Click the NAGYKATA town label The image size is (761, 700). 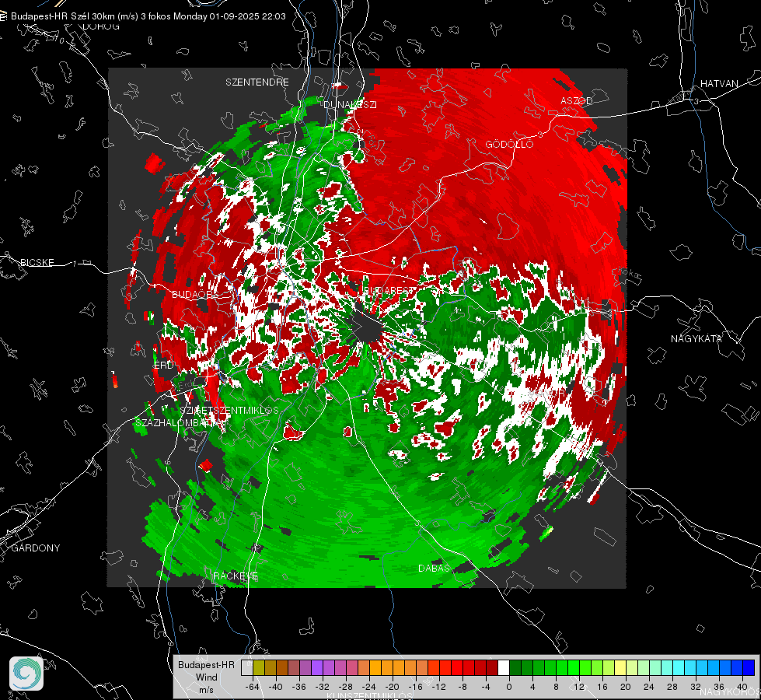[696, 338]
